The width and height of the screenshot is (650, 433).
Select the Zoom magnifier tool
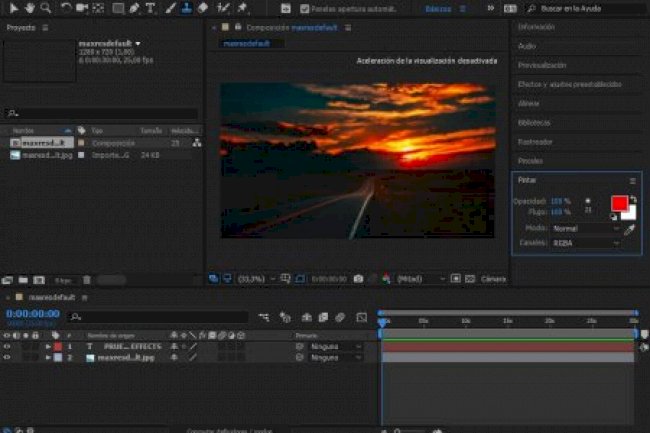[x=46, y=8]
